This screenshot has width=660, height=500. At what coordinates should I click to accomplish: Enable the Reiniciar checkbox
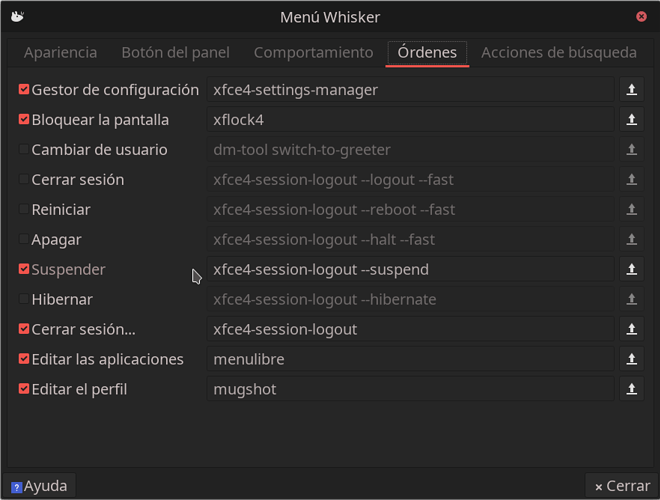[x=24, y=209]
